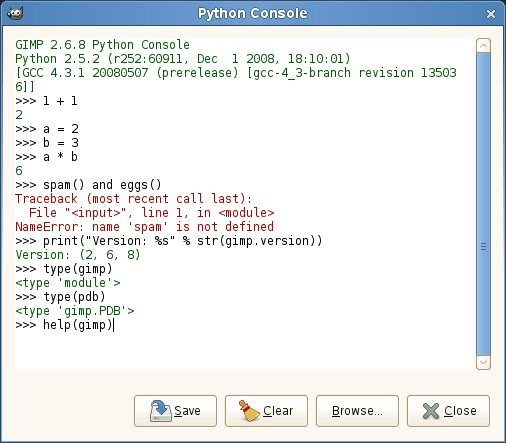The width and height of the screenshot is (506, 443).
Task: Click the '>>> type(pdb)' line
Action: click(x=60, y=297)
